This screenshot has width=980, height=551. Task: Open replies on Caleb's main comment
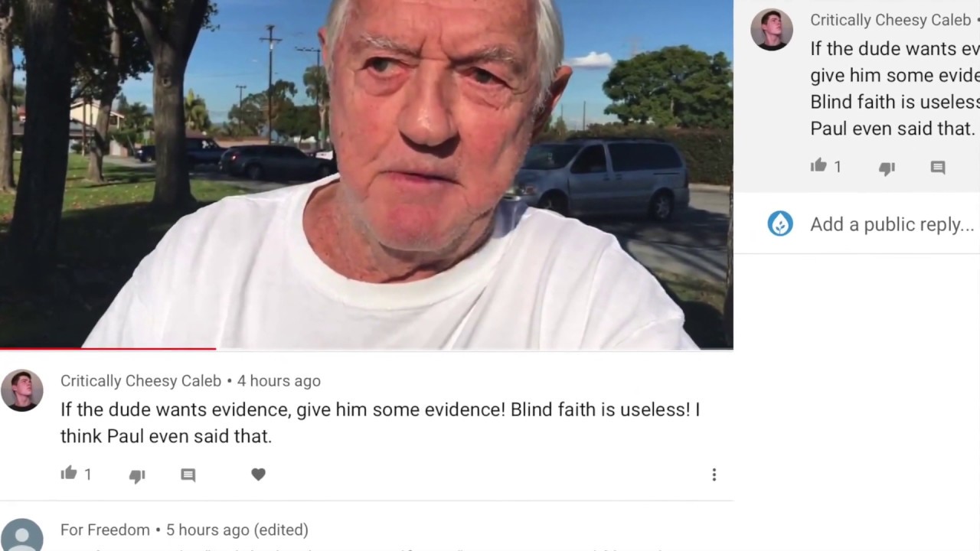[188, 475]
